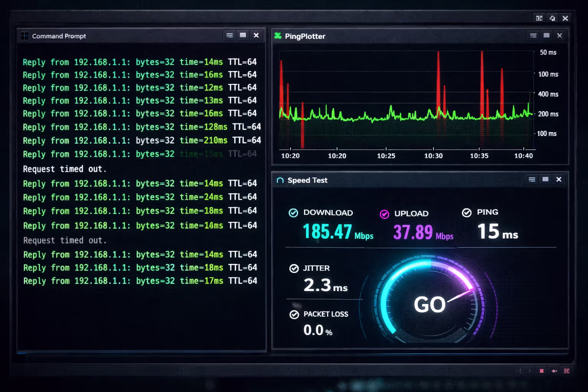Click the pink cursor icon near bottom-right

click(554, 371)
